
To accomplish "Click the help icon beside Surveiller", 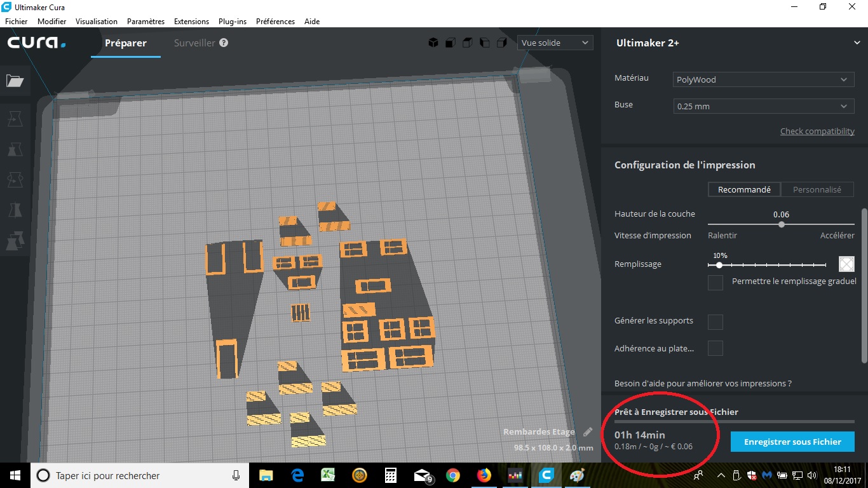I will click(224, 43).
